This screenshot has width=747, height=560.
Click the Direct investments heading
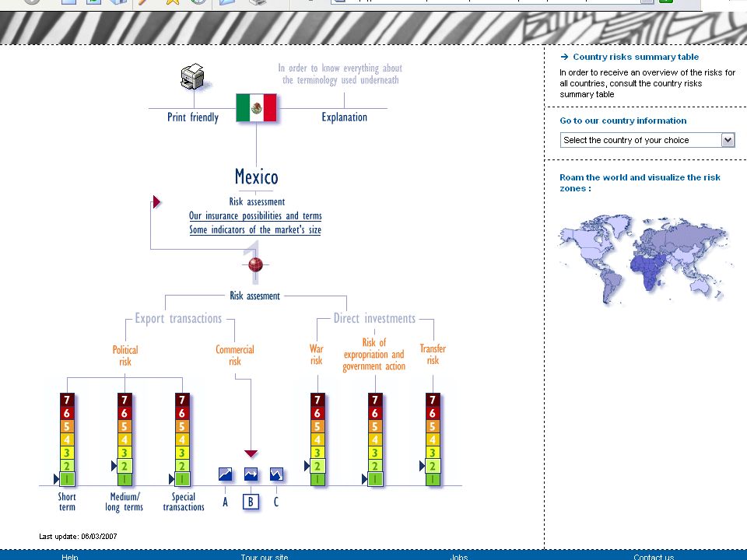(x=374, y=318)
